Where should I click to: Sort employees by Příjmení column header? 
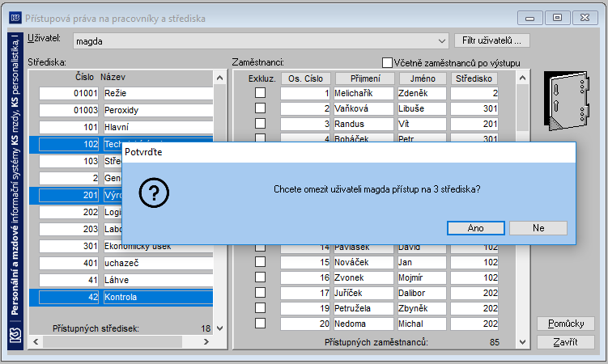tap(365, 78)
